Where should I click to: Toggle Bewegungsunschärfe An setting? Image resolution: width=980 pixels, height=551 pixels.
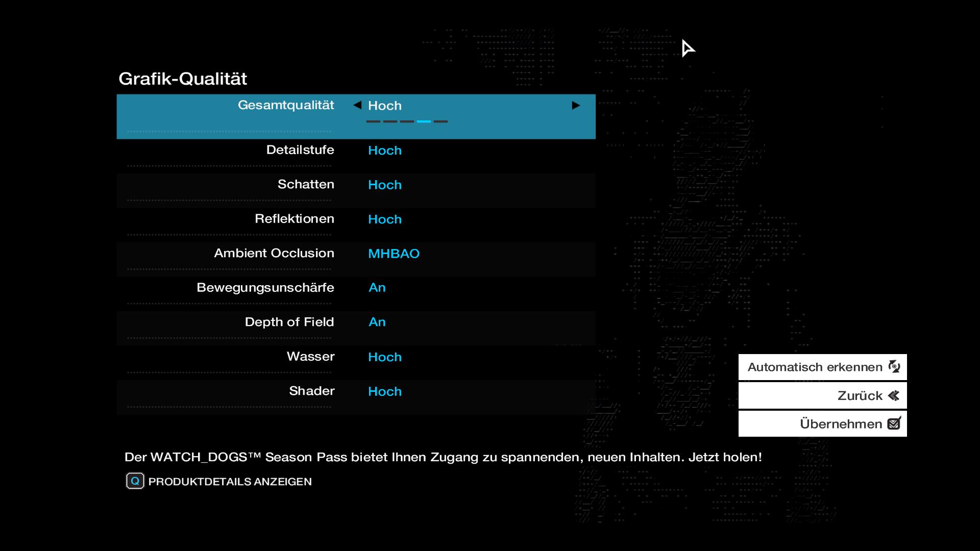[377, 288]
